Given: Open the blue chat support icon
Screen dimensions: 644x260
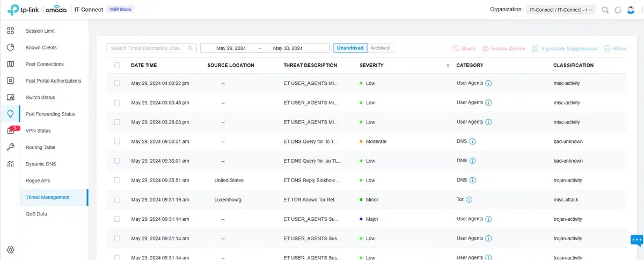Looking at the screenshot, I should (636, 240).
